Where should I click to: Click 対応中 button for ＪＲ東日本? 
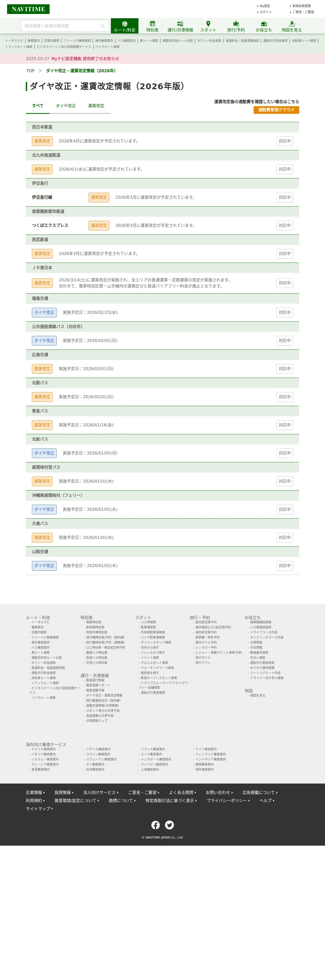pyautogui.click(x=285, y=283)
